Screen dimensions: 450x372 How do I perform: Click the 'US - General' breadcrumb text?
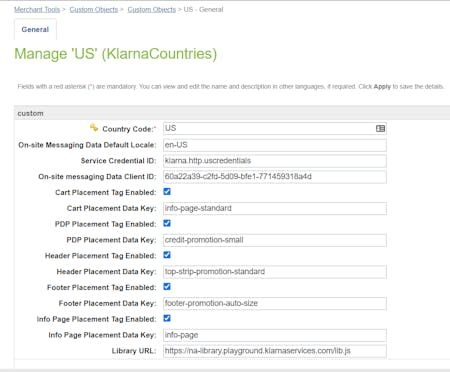click(203, 10)
